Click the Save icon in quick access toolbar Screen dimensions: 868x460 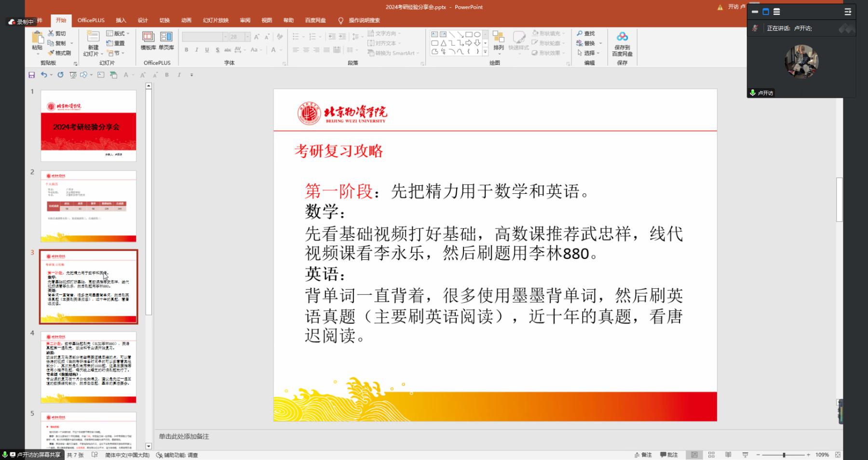(32, 75)
